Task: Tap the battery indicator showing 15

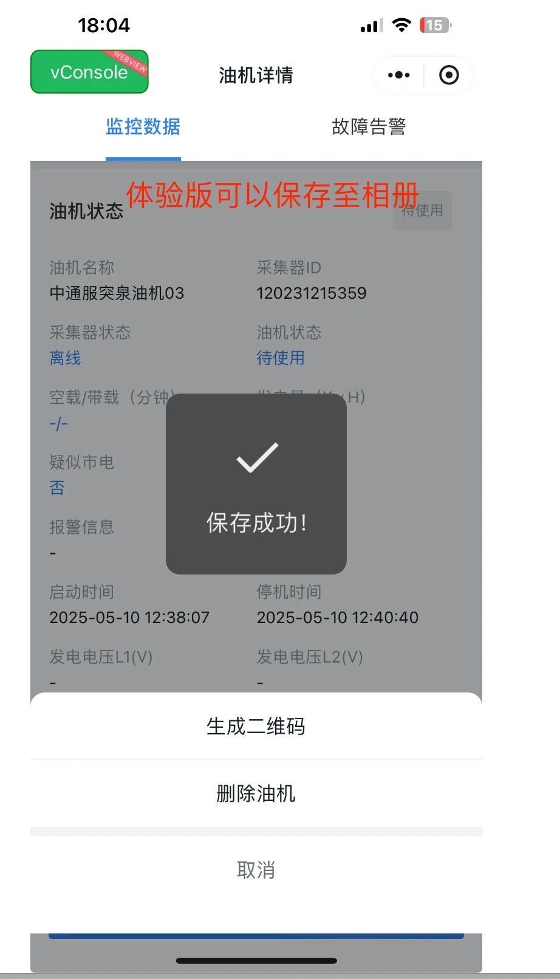Action: [x=435, y=25]
